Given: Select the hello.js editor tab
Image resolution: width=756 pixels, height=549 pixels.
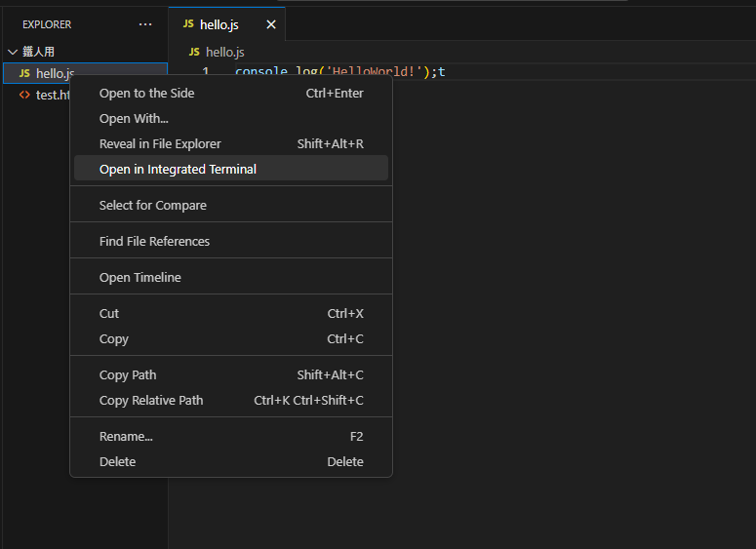Looking at the screenshot, I should pos(226,24).
